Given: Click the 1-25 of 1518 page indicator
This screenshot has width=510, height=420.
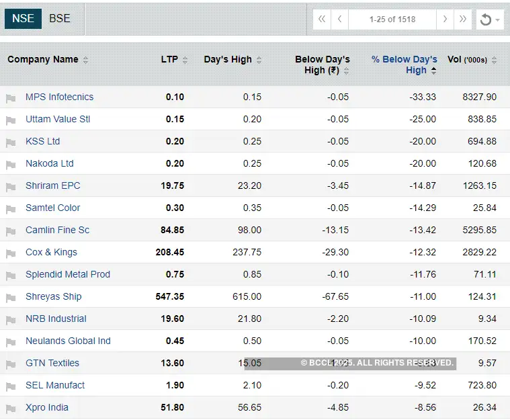Looking at the screenshot, I should (x=392, y=19).
